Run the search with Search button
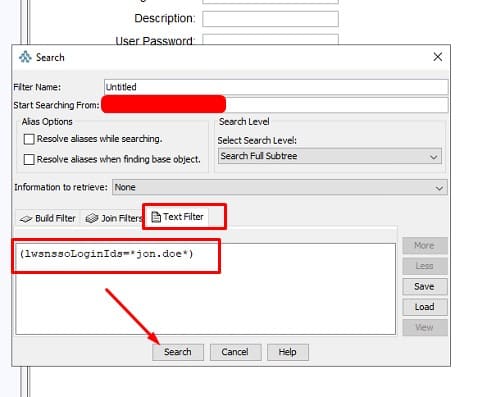 pos(178,352)
